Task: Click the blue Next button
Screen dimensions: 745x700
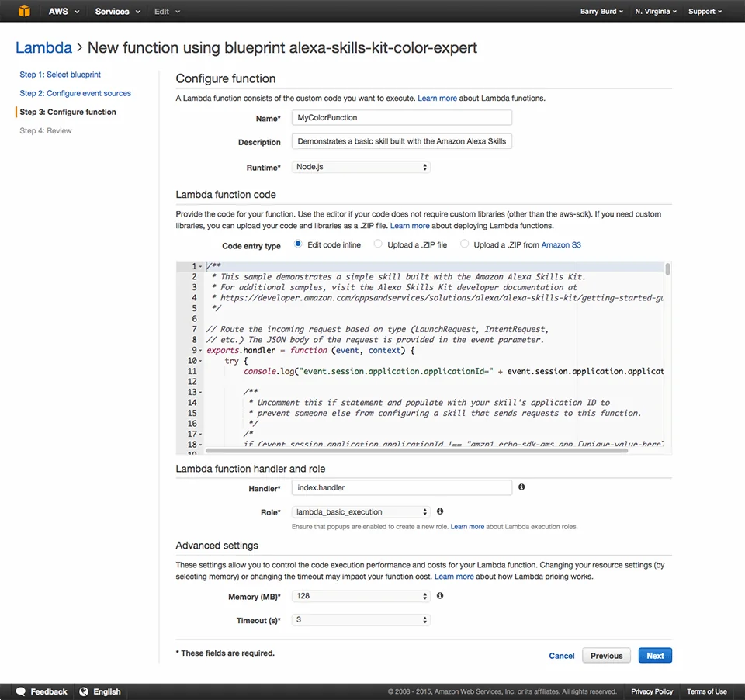Action: coord(655,656)
